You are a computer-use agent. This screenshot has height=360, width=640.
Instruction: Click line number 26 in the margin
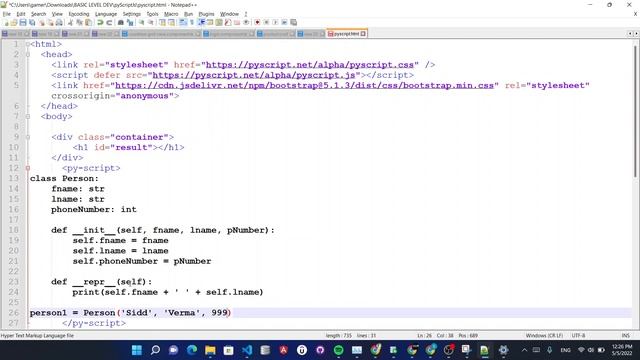coord(14,313)
